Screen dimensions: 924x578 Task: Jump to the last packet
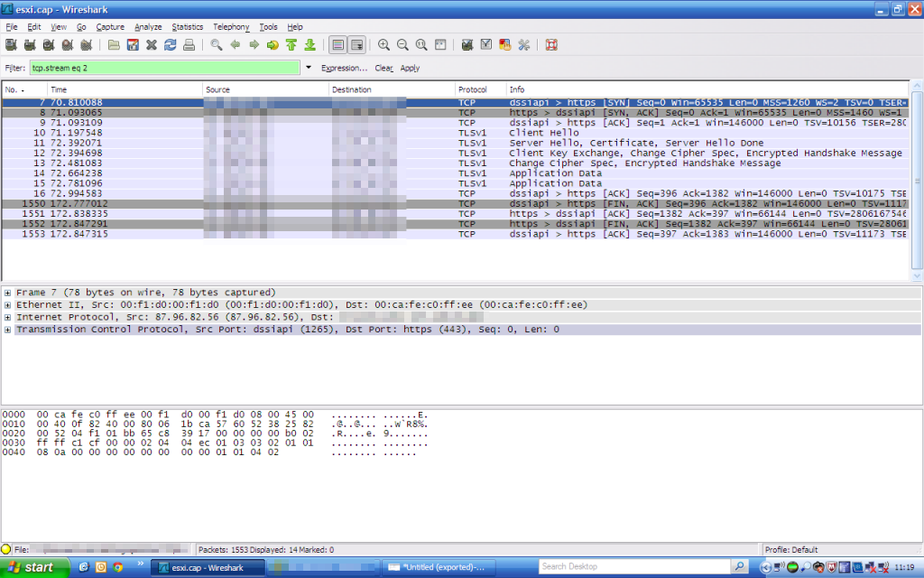coord(310,45)
